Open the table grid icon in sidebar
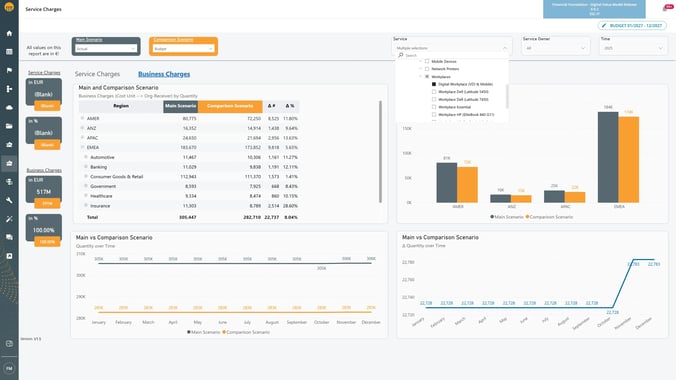 (9, 52)
